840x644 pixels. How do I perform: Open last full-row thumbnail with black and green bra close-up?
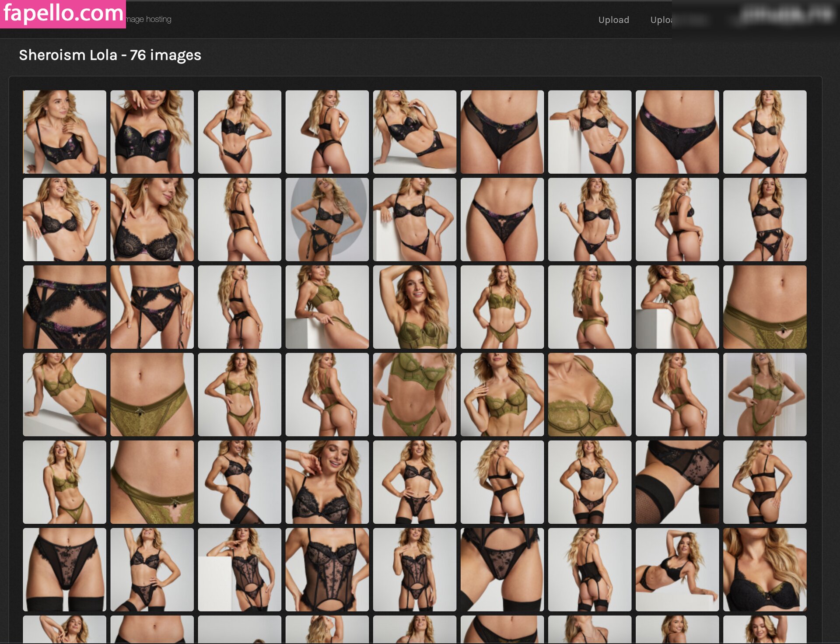[x=764, y=569]
